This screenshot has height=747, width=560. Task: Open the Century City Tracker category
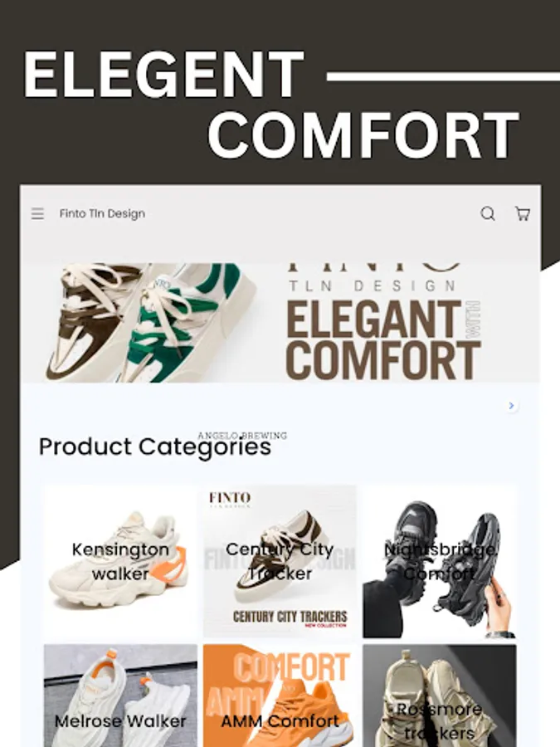pos(280,561)
